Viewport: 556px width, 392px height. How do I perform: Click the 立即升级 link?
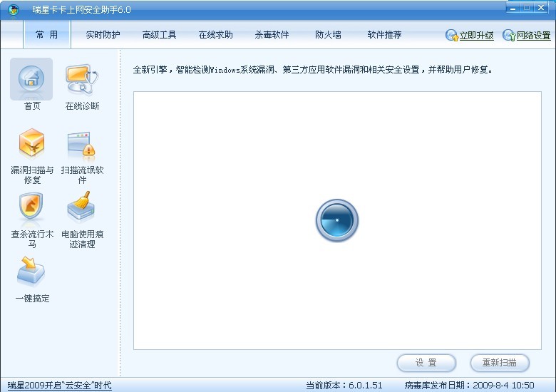477,36
